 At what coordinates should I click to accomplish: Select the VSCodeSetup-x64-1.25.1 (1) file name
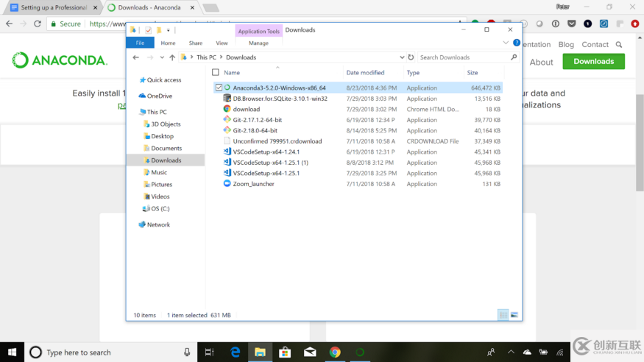pos(271,163)
